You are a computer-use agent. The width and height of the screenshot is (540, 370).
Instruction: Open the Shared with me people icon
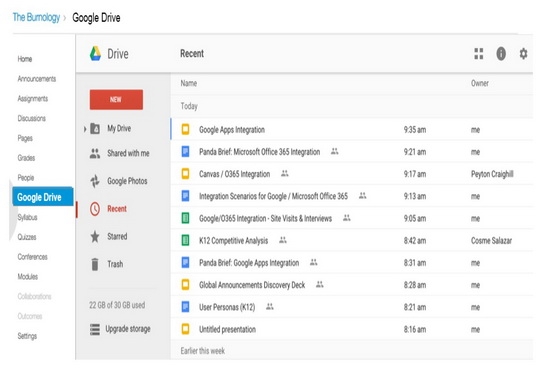coord(95,153)
